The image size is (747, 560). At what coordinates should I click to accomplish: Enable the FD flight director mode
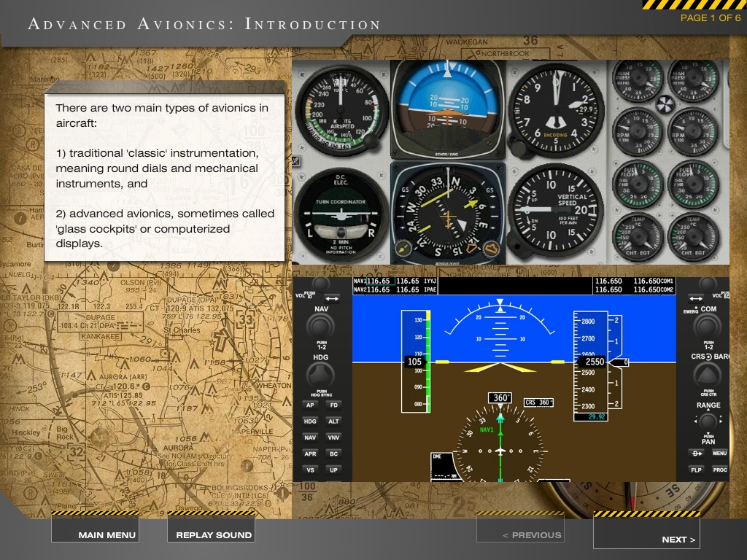click(333, 405)
